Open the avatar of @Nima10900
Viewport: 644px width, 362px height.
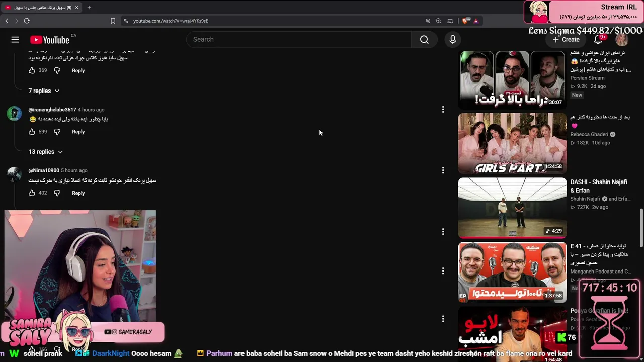click(14, 174)
